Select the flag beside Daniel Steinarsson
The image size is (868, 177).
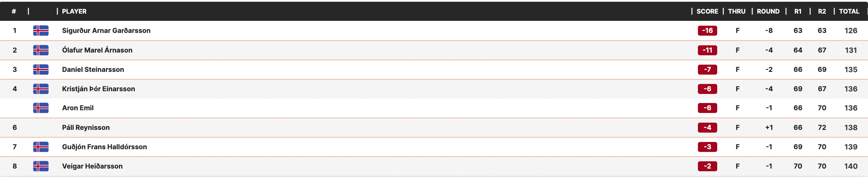pyautogui.click(x=41, y=69)
